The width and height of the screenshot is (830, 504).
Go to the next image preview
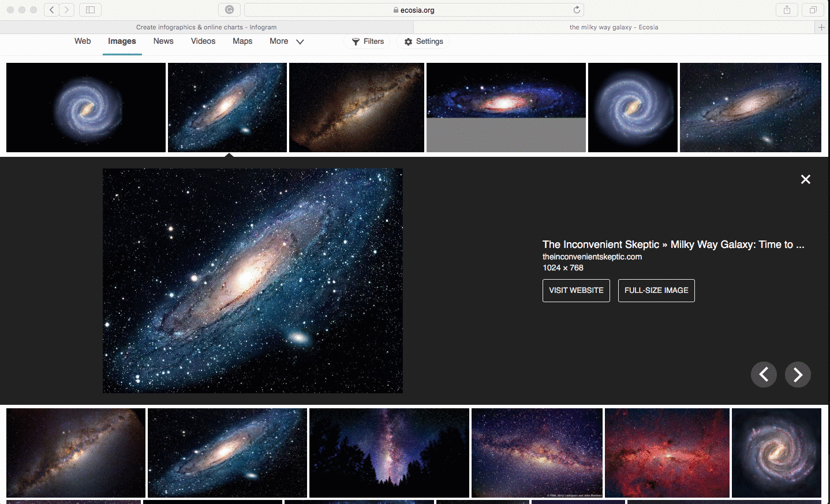798,375
